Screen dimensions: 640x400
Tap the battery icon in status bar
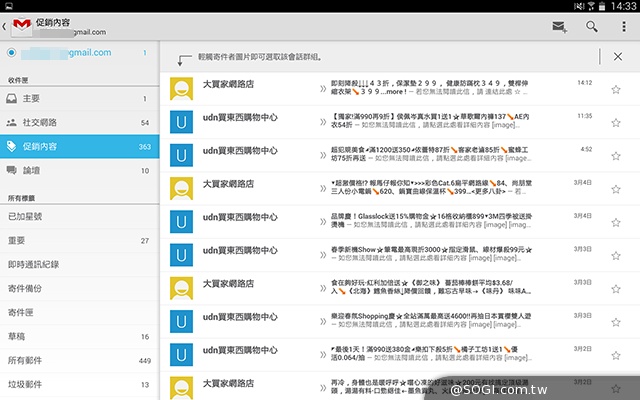(x=602, y=6)
